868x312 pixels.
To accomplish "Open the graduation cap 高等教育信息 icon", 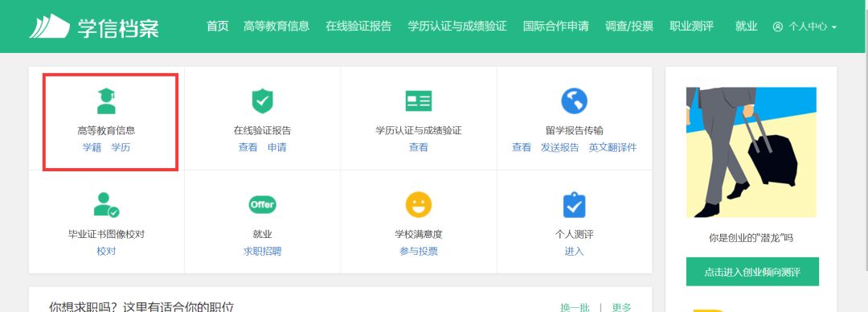I will tap(106, 101).
